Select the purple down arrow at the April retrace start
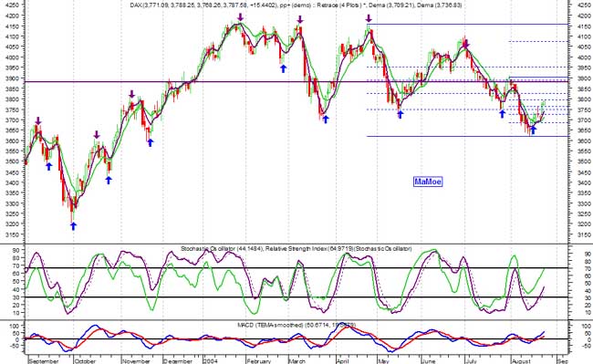 pyautogui.click(x=369, y=18)
